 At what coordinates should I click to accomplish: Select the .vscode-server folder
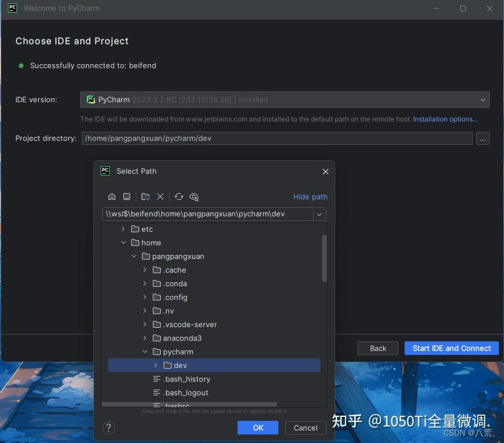coord(189,324)
